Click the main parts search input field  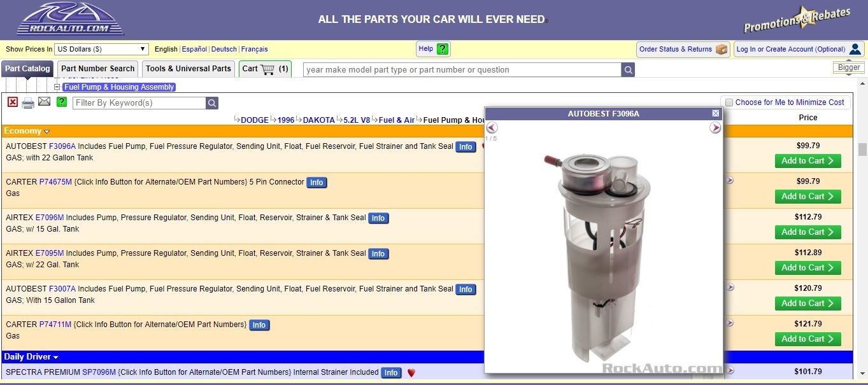pyautogui.click(x=462, y=70)
